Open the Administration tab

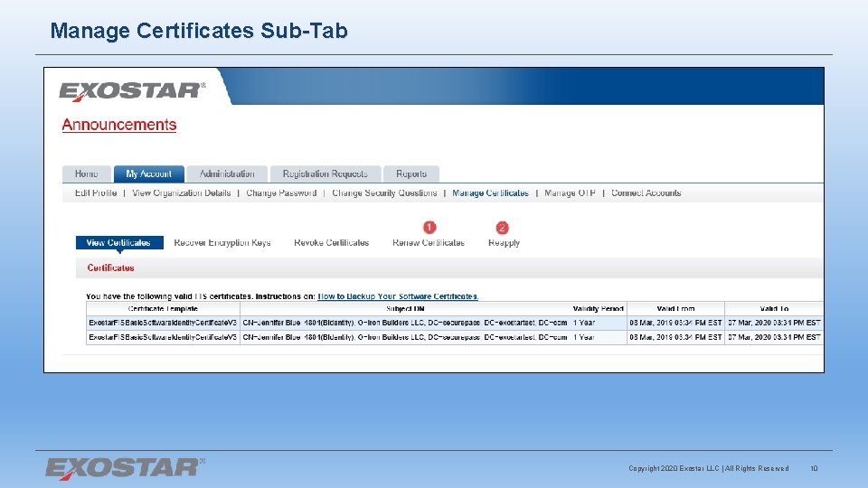pos(227,174)
